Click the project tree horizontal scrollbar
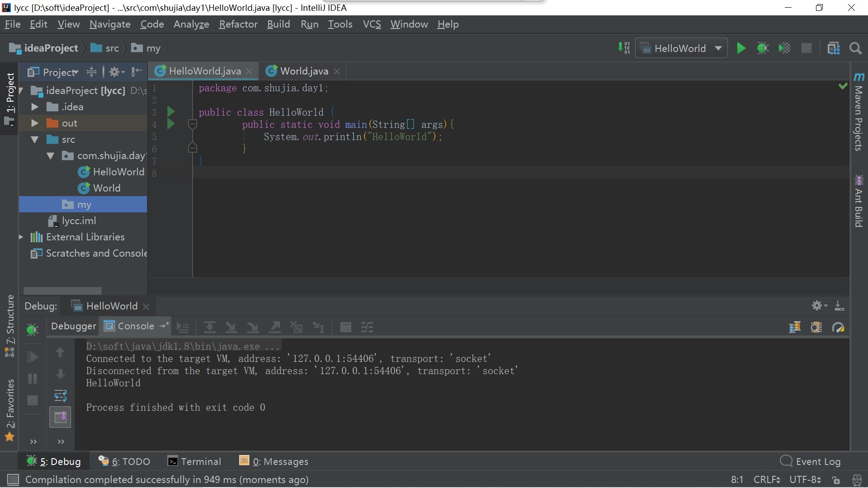868x488 pixels. click(x=62, y=291)
